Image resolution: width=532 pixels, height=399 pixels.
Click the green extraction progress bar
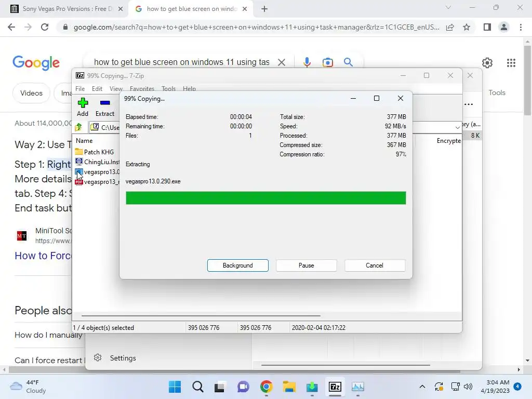pos(265,198)
